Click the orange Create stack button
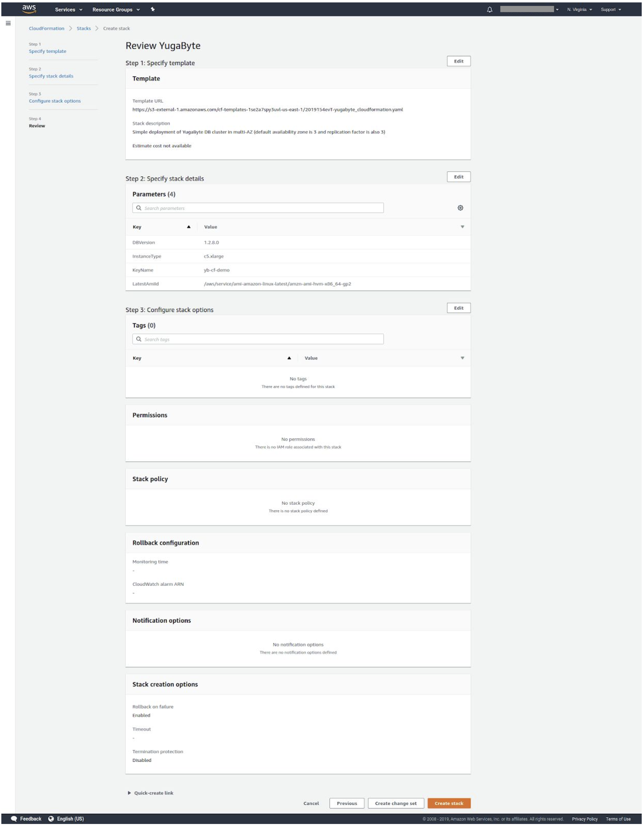 click(449, 803)
